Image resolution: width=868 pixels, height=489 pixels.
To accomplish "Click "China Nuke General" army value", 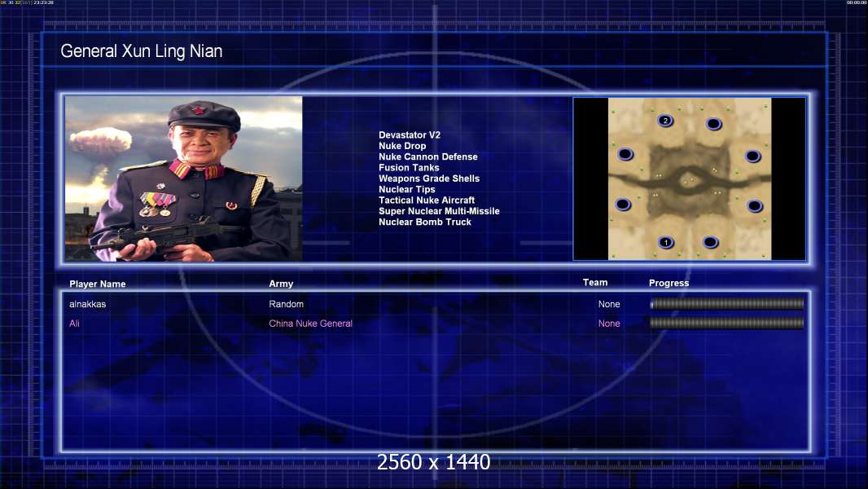I will click(310, 324).
